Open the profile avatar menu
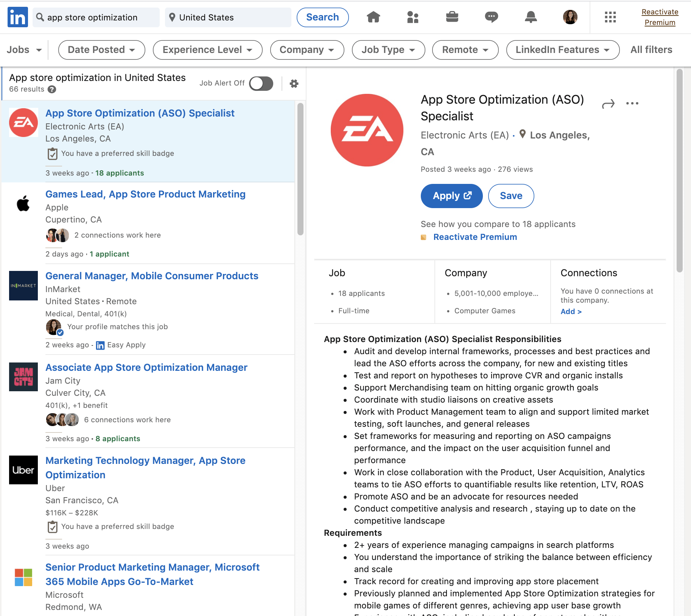The height and width of the screenshot is (616, 691). coord(570,17)
